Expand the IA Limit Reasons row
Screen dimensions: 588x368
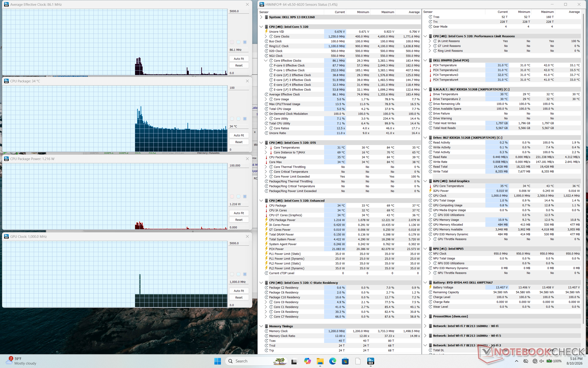tap(430, 41)
